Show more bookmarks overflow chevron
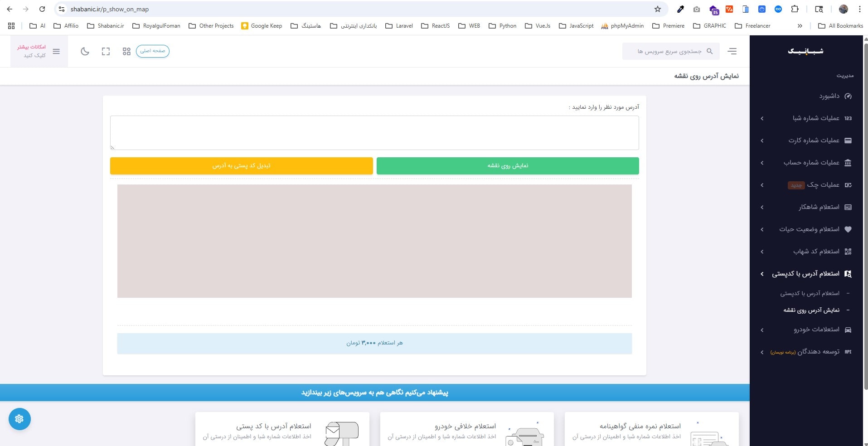This screenshot has width=868, height=446. coord(800,26)
